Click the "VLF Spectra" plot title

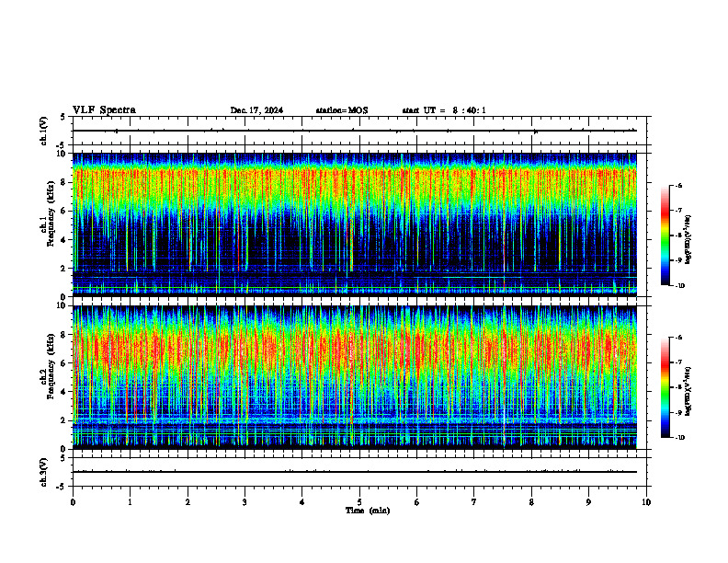click(x=104, y=109)
